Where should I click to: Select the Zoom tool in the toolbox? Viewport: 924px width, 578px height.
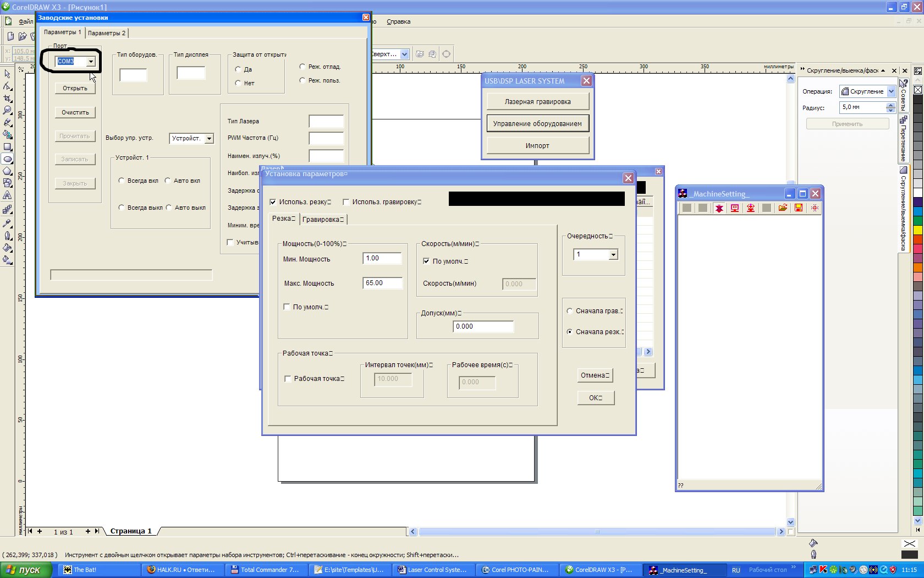[x=7, y=110]
